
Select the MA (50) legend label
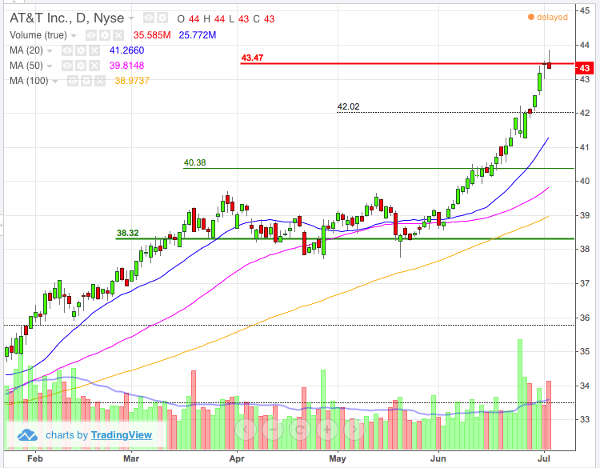(26, 66)
